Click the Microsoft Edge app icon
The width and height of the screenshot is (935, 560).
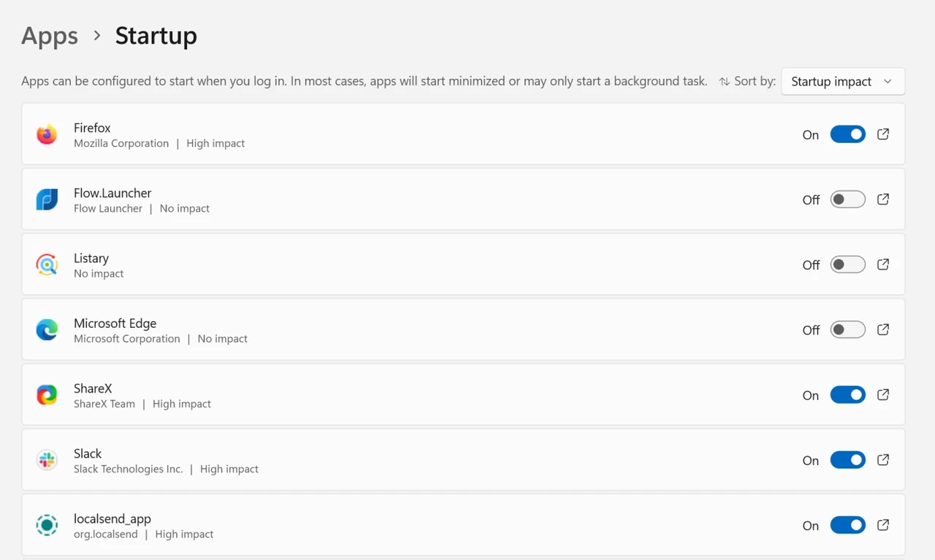[x=47, y=329]
